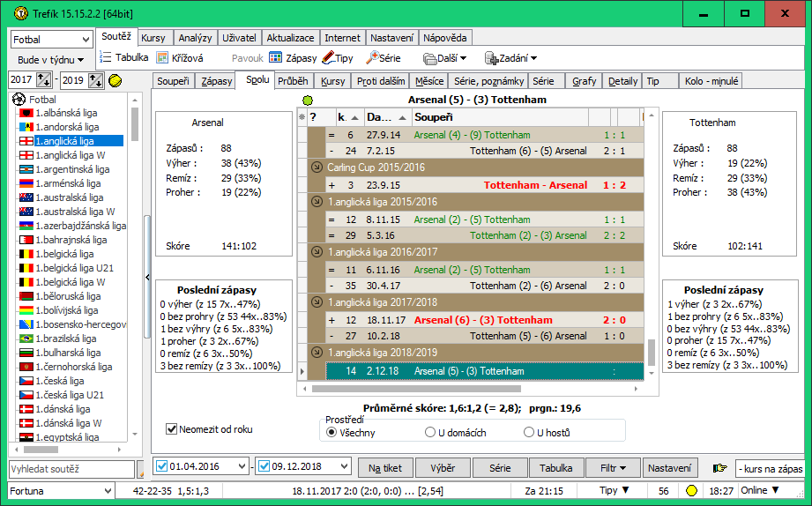
Task: Open the 09.12.2018 date picker dropdown
Action: 345,466
